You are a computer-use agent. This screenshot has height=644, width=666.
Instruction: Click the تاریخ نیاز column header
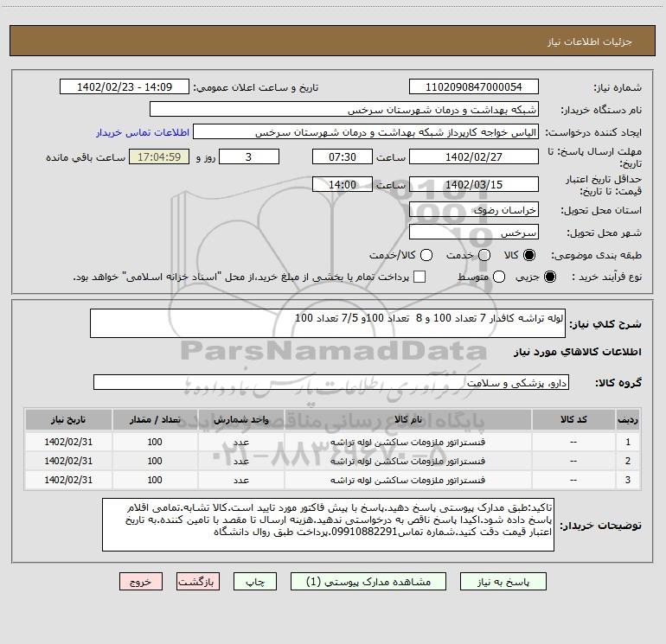pos(68,419)
